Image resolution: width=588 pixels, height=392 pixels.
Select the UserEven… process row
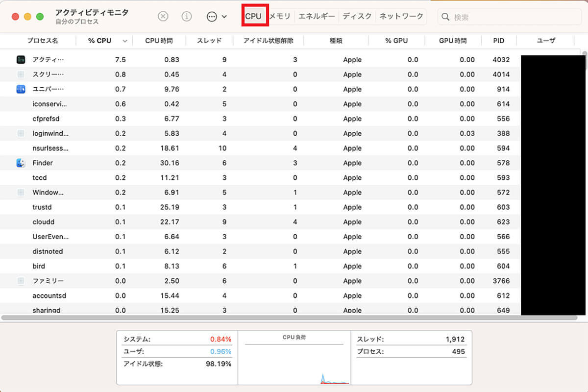260,237
